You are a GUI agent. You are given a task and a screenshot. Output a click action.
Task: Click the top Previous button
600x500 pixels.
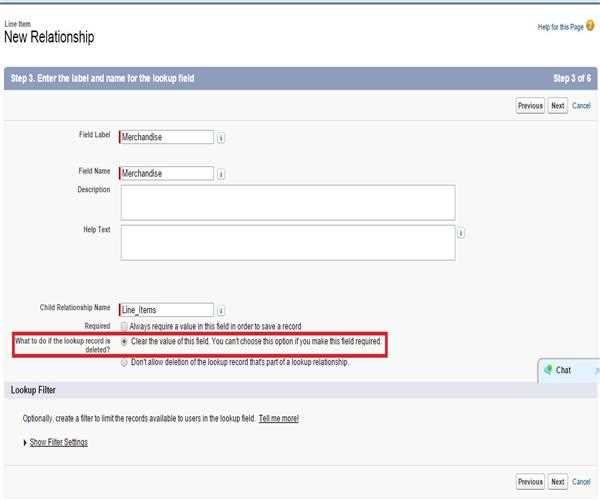point(530,105)
